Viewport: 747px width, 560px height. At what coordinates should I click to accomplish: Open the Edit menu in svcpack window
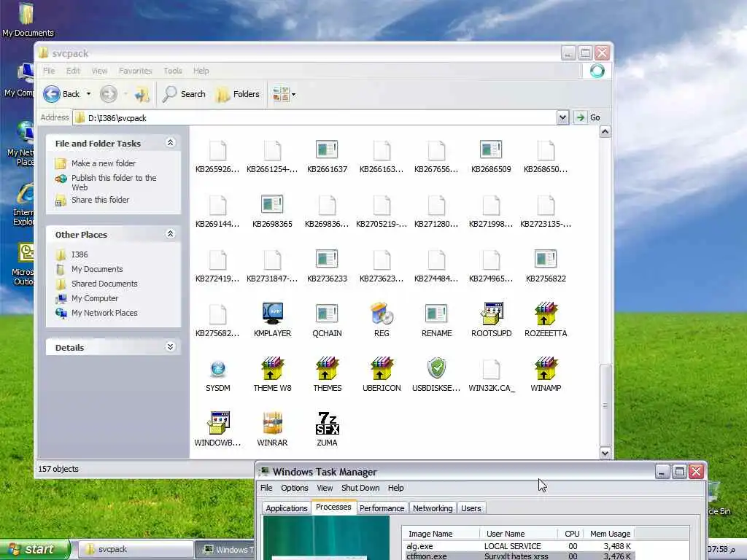[x=73, y=71]
